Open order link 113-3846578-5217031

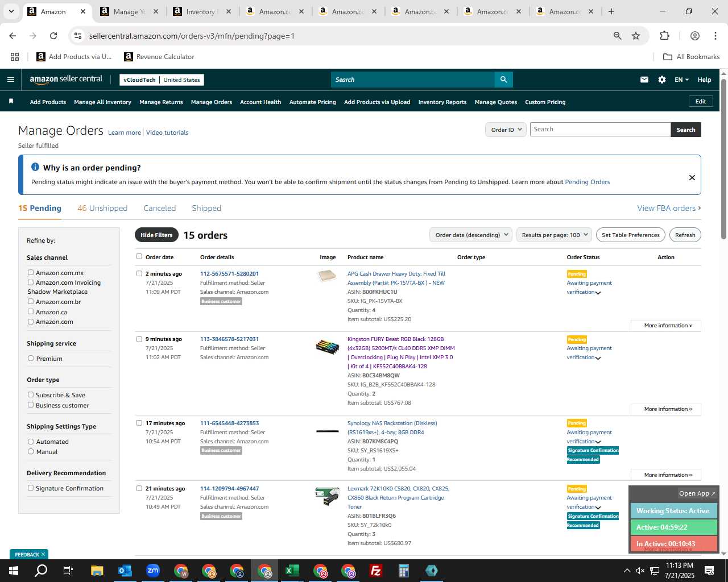pos(229,339)
